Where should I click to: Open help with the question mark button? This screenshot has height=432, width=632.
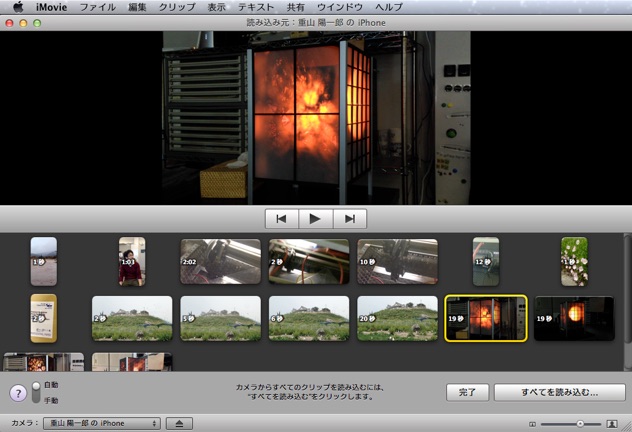18,394
